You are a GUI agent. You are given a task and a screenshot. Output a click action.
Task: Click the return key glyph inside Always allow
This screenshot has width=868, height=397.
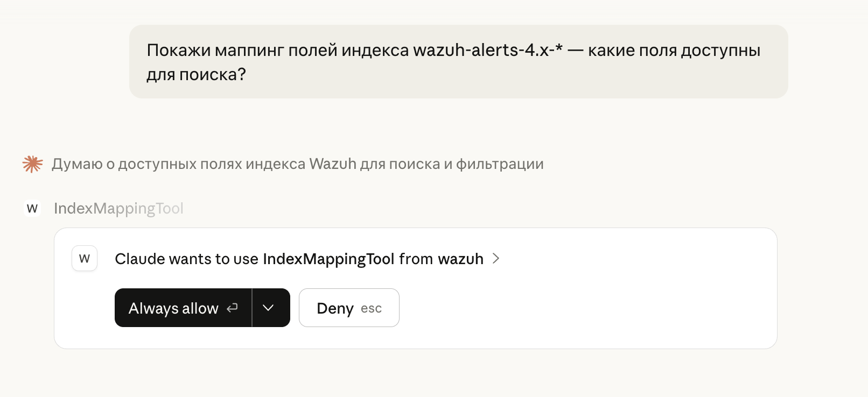pos(232,308)
